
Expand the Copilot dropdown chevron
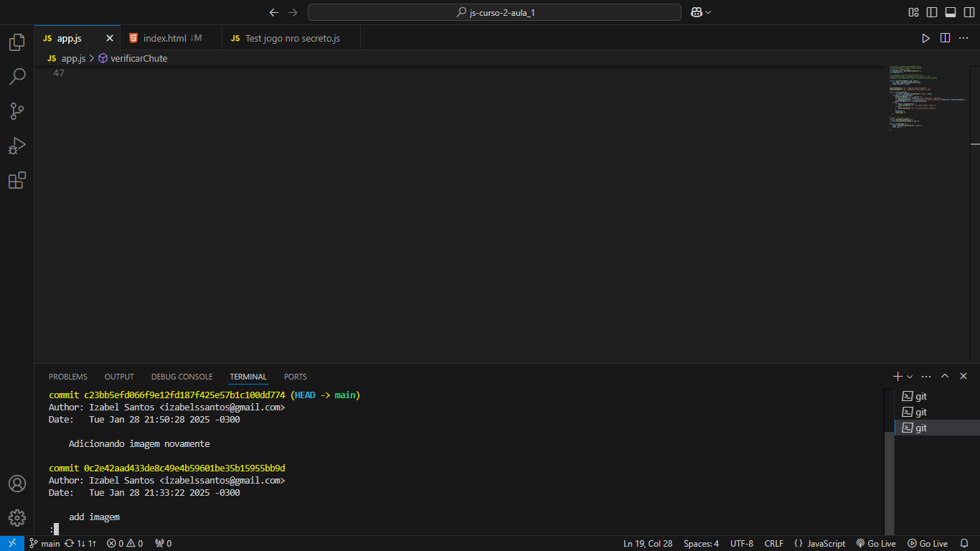tap(708, 12)
